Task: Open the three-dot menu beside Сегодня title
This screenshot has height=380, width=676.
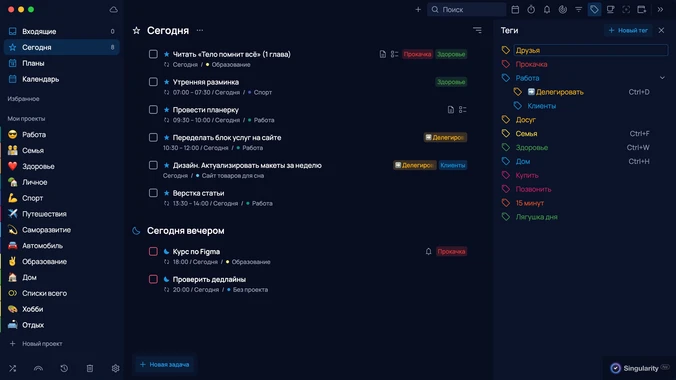Action: pyautogui.click(x=200, y=31)
